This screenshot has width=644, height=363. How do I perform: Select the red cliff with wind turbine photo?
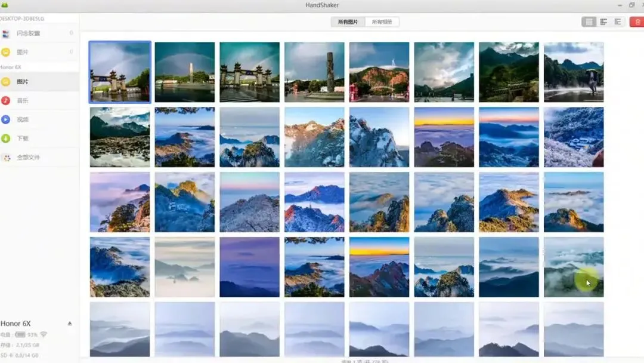click(x=379, y=72)
